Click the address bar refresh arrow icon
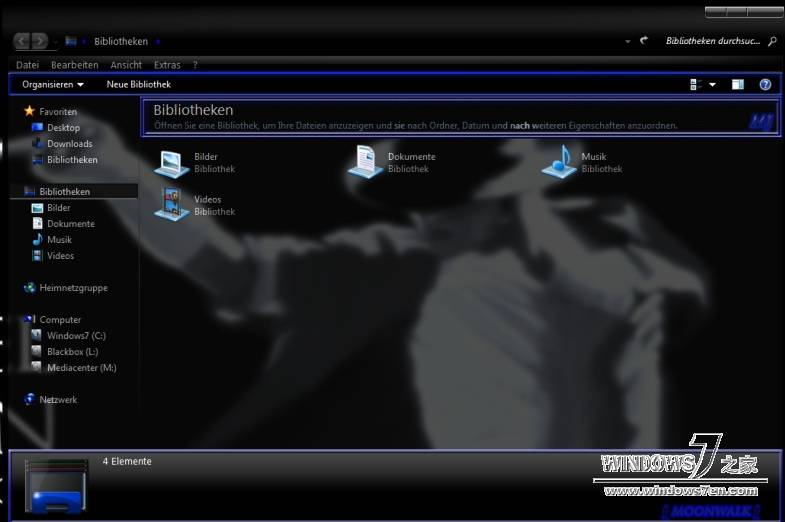785x522 pixels. pos(644,40)
